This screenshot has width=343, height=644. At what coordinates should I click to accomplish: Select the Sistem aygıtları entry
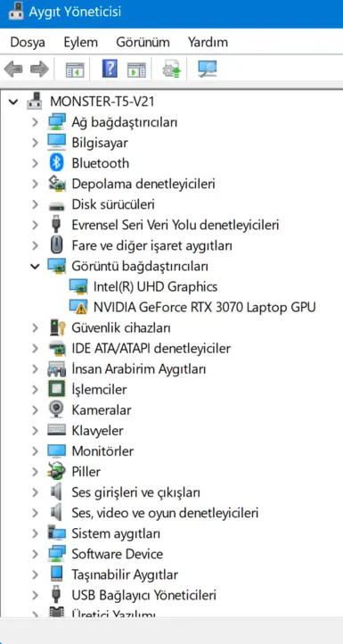coord(116,533)
